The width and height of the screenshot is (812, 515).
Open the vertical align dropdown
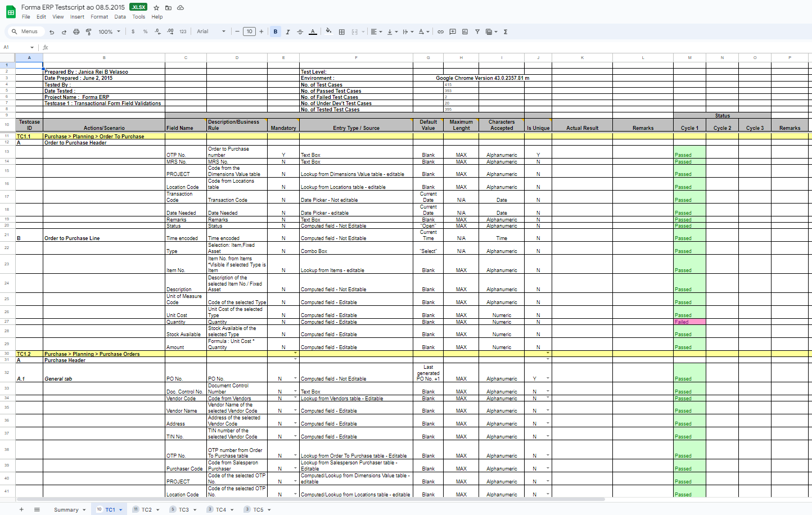point(393,32)
